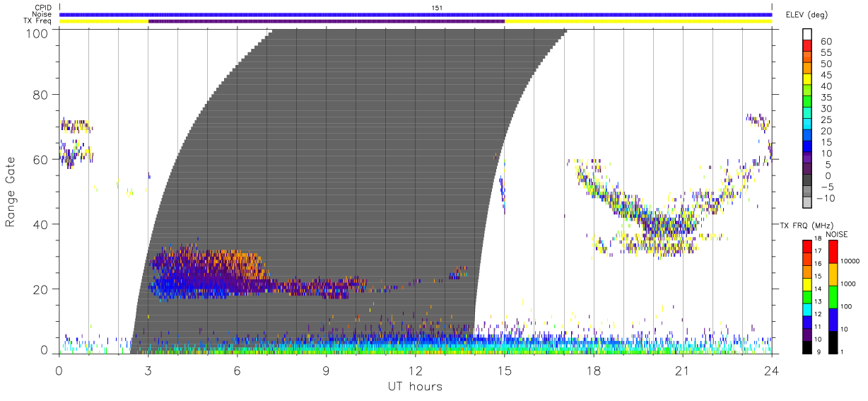Click the blue Noise bar above the plot
Viewport: 868px width, 401px height.
416,14
